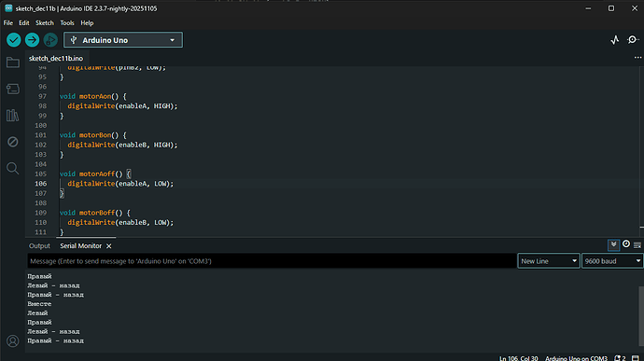Open the Help menu

click(x=87, y=23)
